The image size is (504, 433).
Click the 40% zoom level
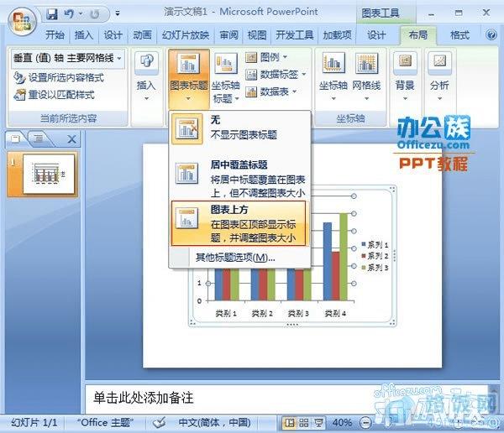(342, 423)
